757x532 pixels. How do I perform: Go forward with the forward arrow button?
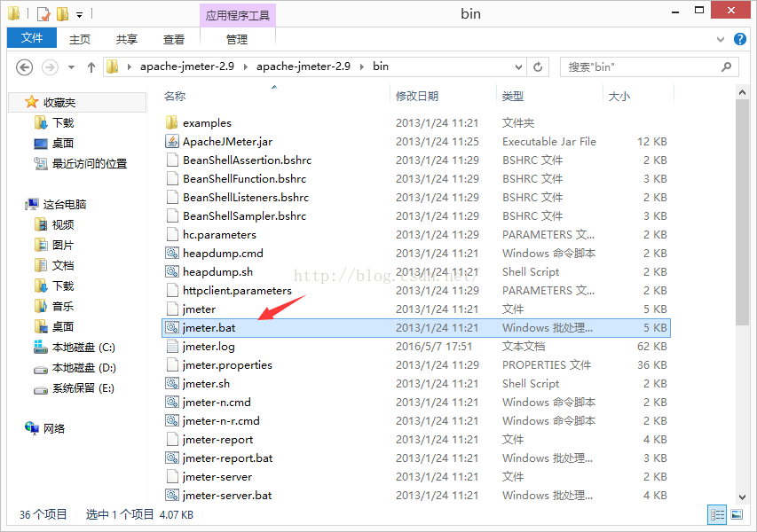pyautogui.click(x=51, y=67)
